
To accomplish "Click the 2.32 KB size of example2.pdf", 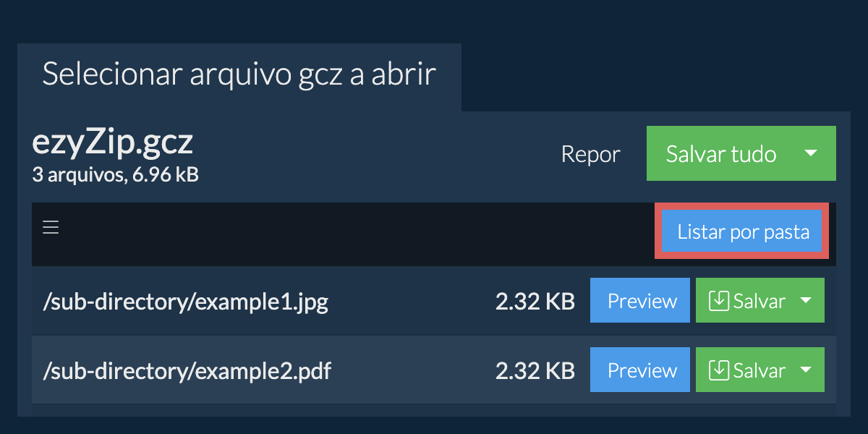I will (x=535, y=370).
